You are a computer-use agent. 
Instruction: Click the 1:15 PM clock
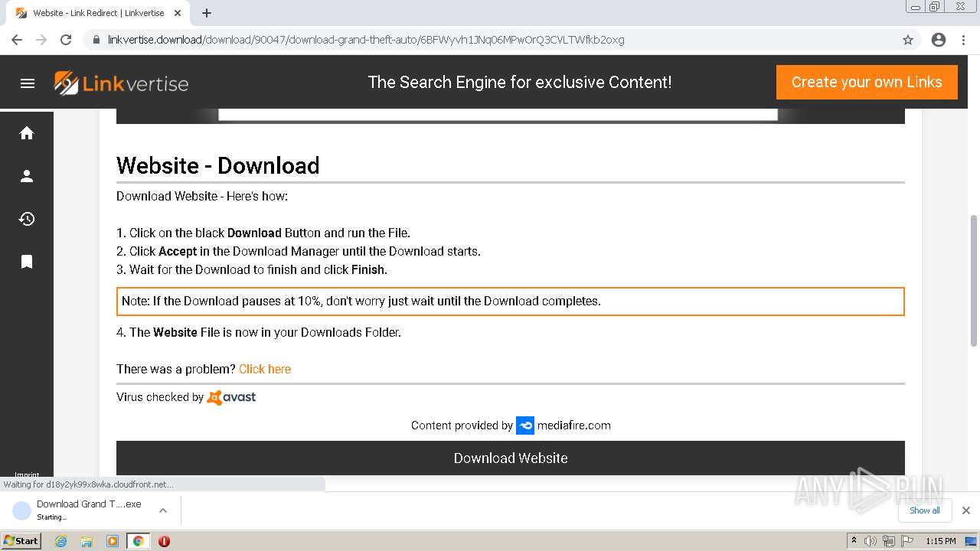941,541
